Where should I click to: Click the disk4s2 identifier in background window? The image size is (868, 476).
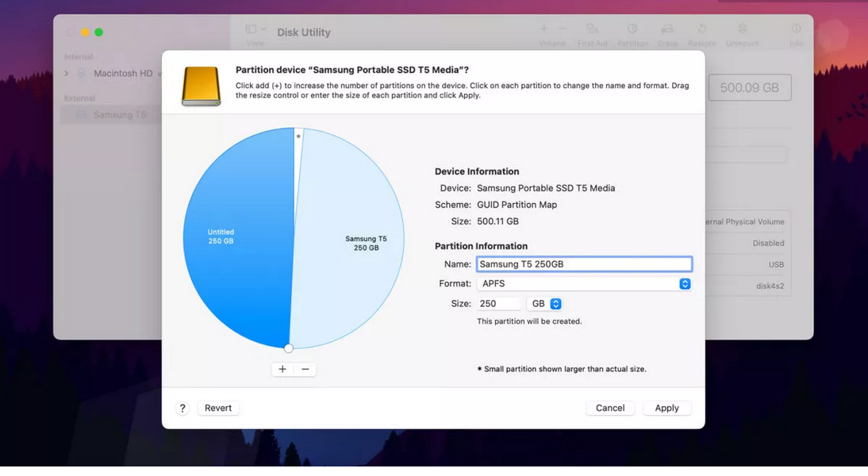(770, 286)
